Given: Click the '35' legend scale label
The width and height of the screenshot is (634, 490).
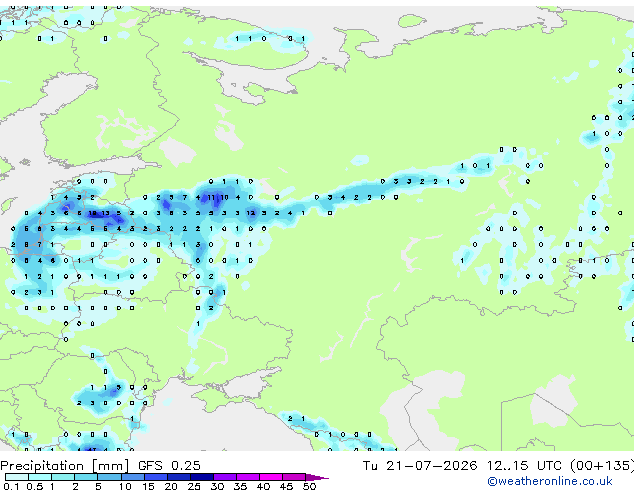Looking at the screenshot, I should (240, 486).
